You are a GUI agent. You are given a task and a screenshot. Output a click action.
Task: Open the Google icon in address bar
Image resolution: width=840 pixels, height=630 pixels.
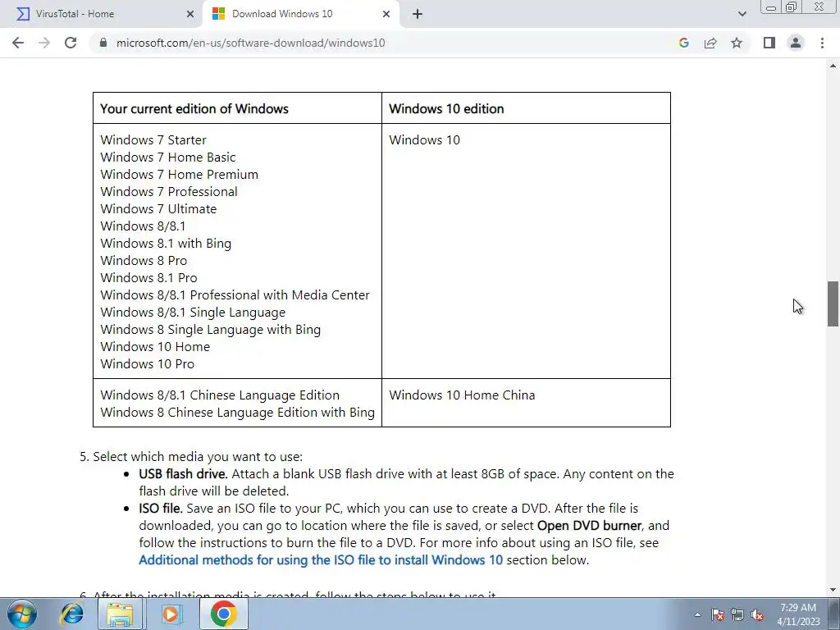coord(683,43)
